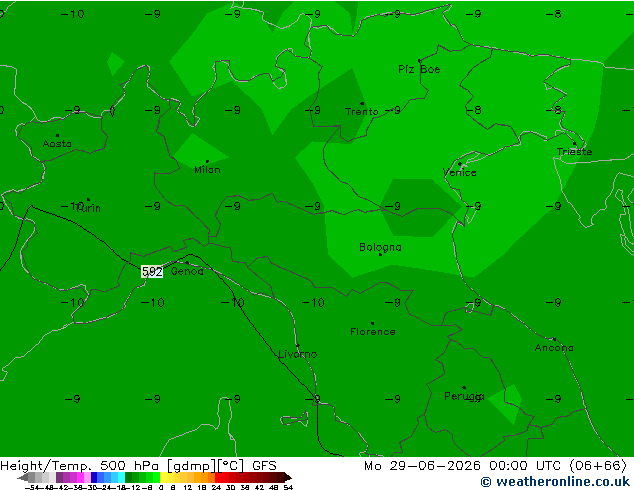Click the dot marker at Florence
The height and width of the screenshot is (490, 634).
tap(372, 323)
